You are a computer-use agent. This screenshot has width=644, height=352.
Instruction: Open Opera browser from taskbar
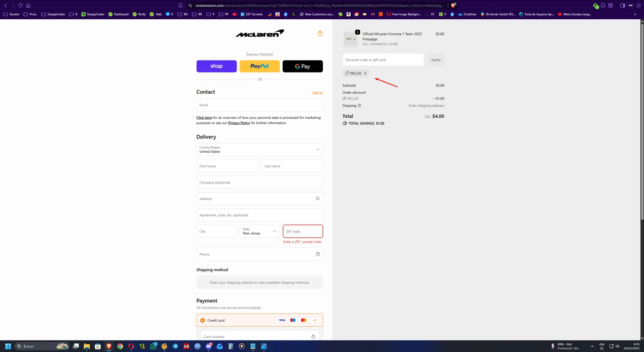point(131,346)
